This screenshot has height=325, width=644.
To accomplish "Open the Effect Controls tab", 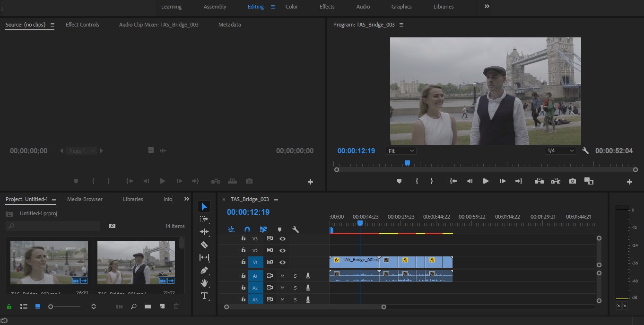I will [82, 25].
